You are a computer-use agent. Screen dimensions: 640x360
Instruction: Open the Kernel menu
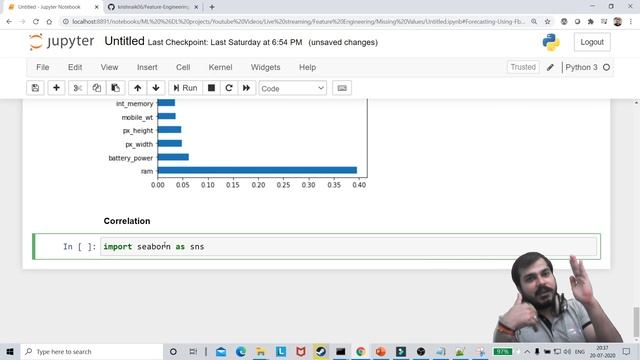[220, 67]
